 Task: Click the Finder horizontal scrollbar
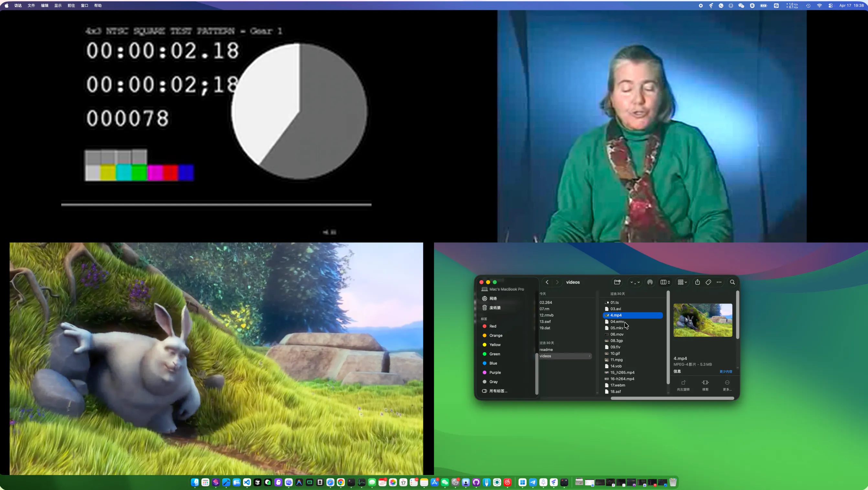pos(672,399)
